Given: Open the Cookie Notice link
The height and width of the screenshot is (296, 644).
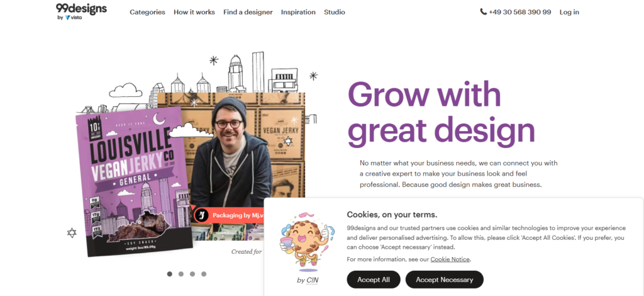Looking at the screenshot, I should (450, 259).
